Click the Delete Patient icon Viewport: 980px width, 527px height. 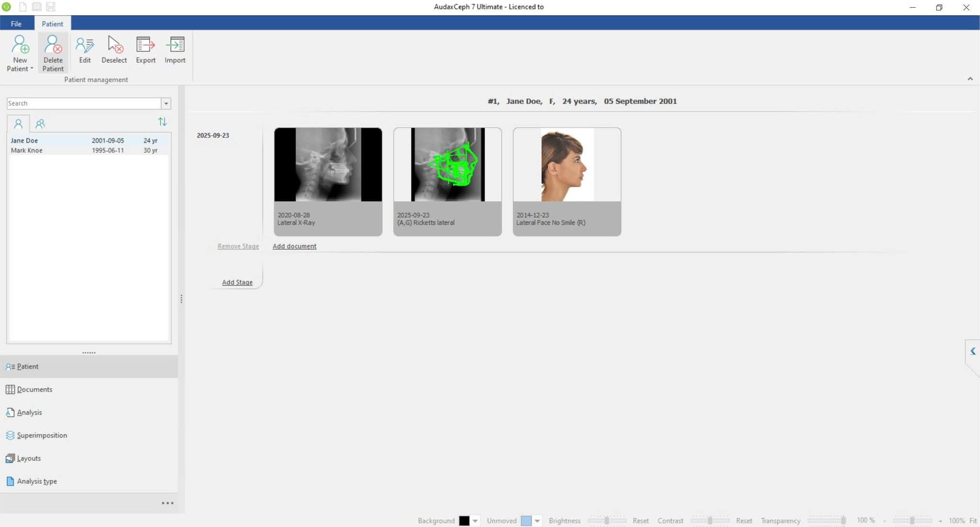click(53, 45)
